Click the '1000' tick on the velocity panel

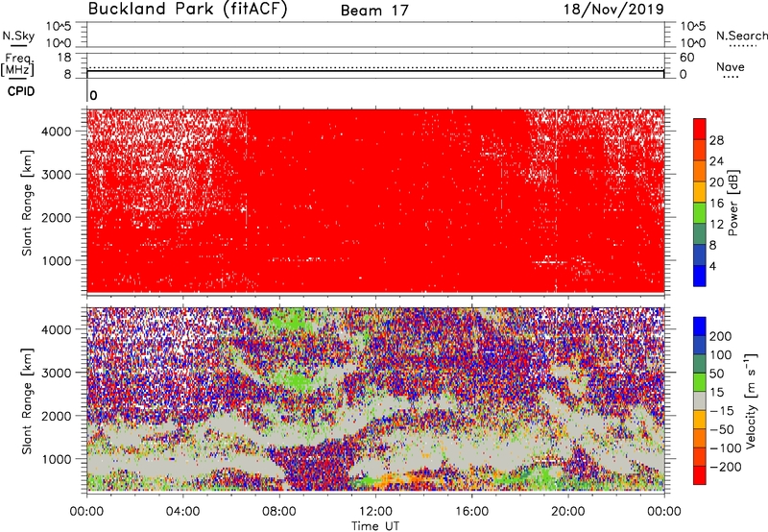(x=56, y=459)
